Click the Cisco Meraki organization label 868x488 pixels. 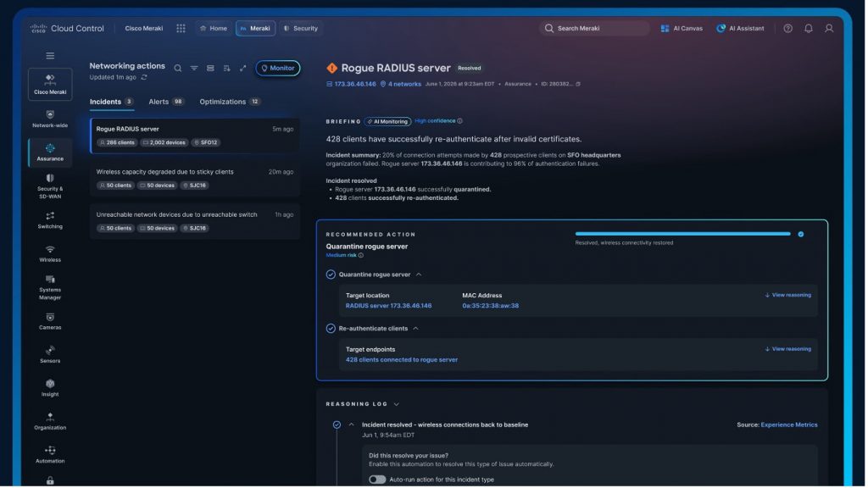144,28
